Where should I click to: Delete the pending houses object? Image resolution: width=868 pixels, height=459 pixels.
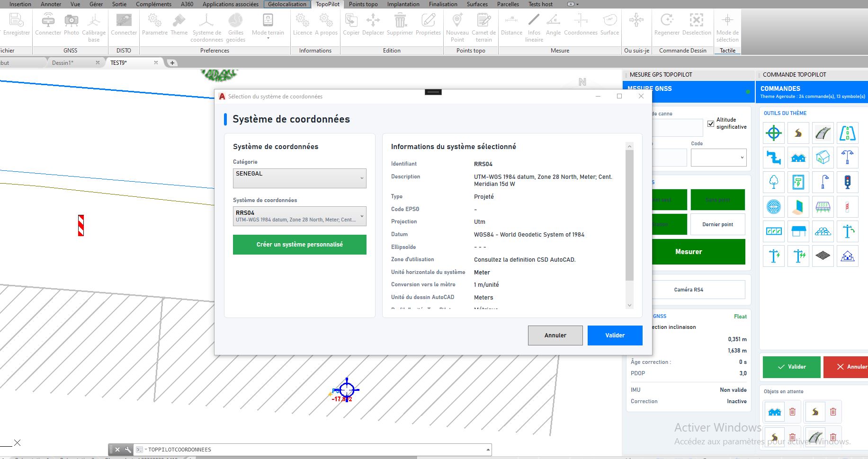[x=792, y=412]
